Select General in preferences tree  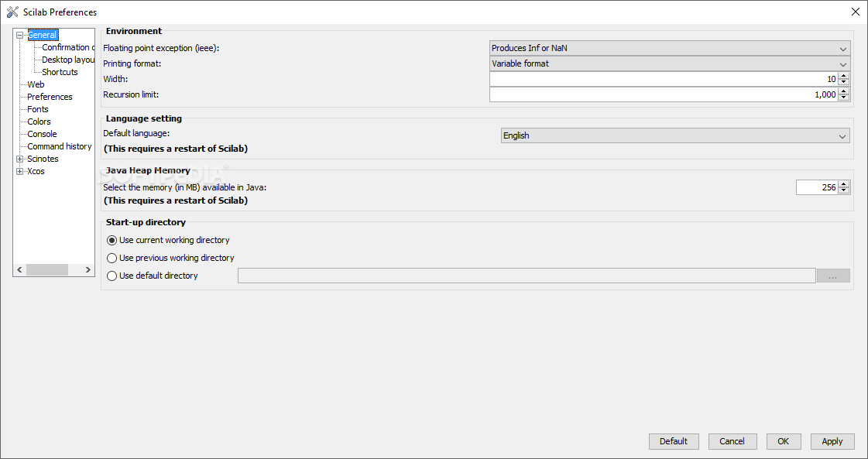pyautogui.click(x=43, y=35)
